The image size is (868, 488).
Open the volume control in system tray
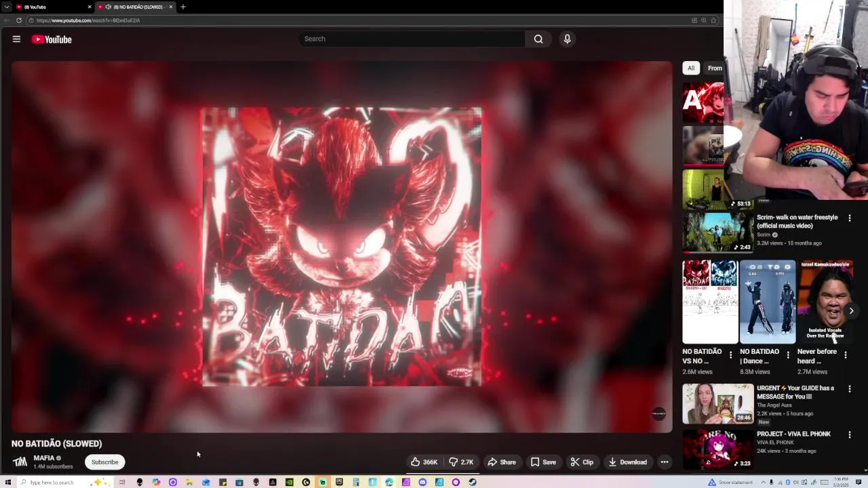(x=795, y=482)
